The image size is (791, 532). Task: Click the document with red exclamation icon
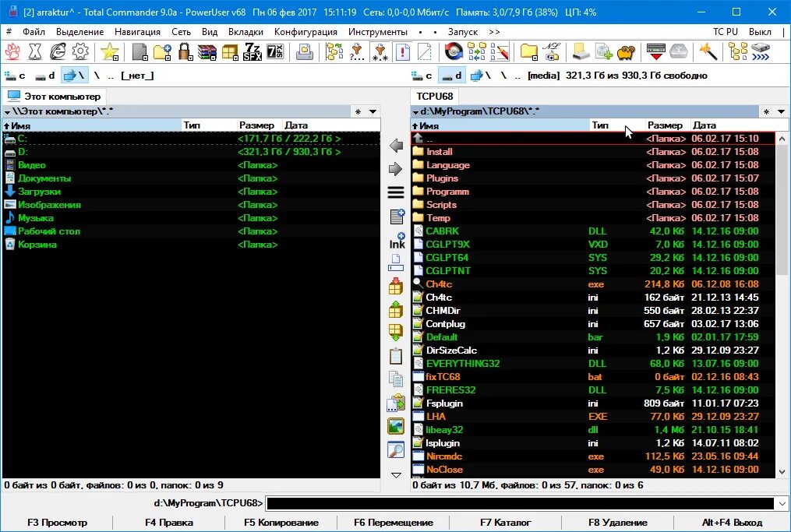tap(403, 51)
